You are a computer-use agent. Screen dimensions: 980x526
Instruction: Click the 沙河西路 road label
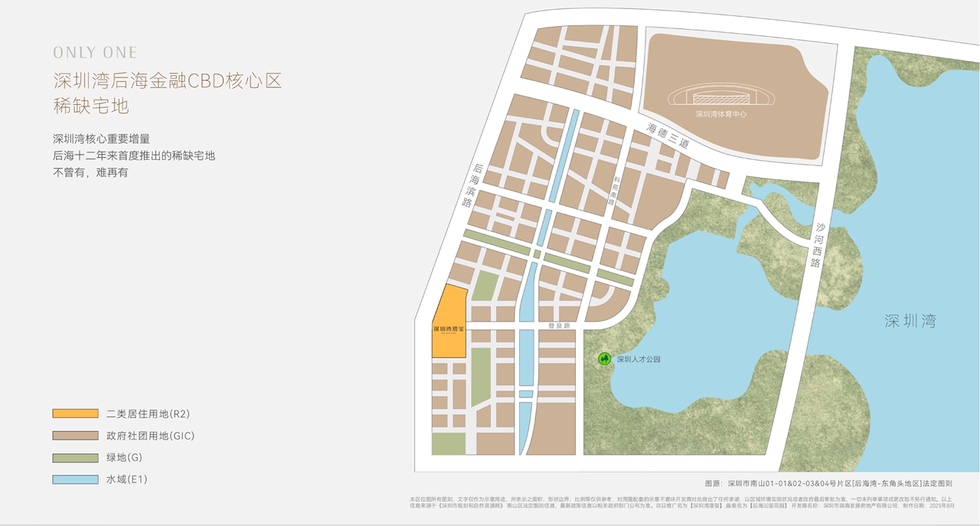point(818,245)
